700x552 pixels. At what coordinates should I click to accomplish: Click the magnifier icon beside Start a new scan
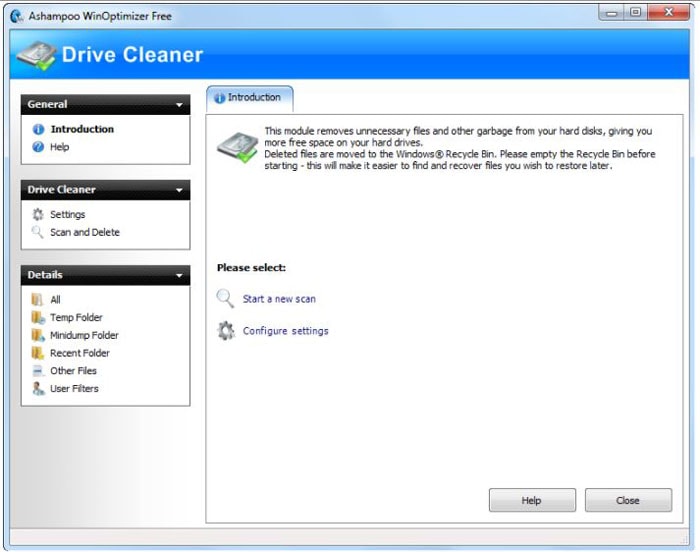[x=225, y=298]
